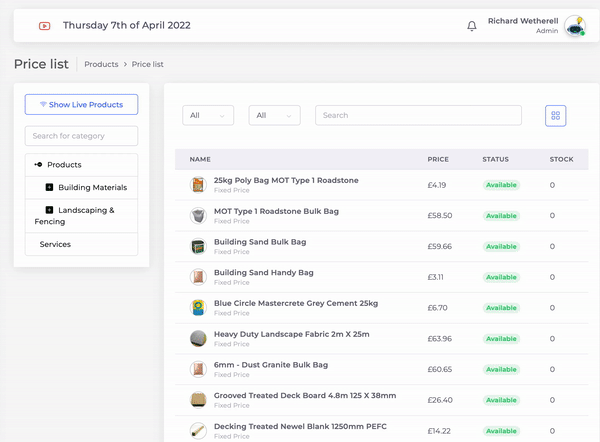Click the Show Live Products button

(x=82, y=104)
